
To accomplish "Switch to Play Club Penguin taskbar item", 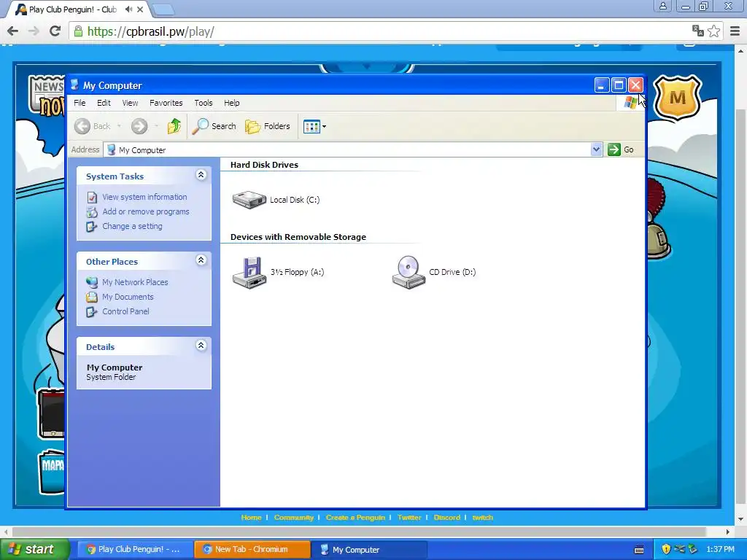I will (x=135, y=550).
